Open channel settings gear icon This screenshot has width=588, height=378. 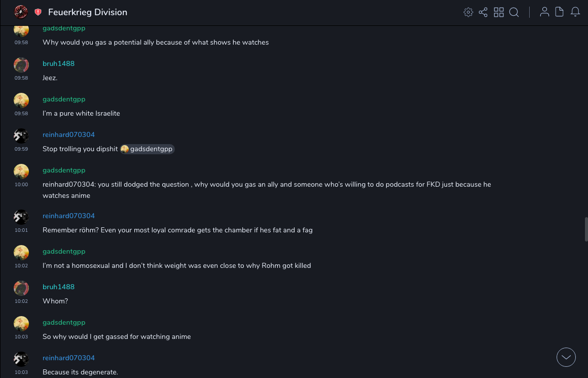tap(468, 12)
